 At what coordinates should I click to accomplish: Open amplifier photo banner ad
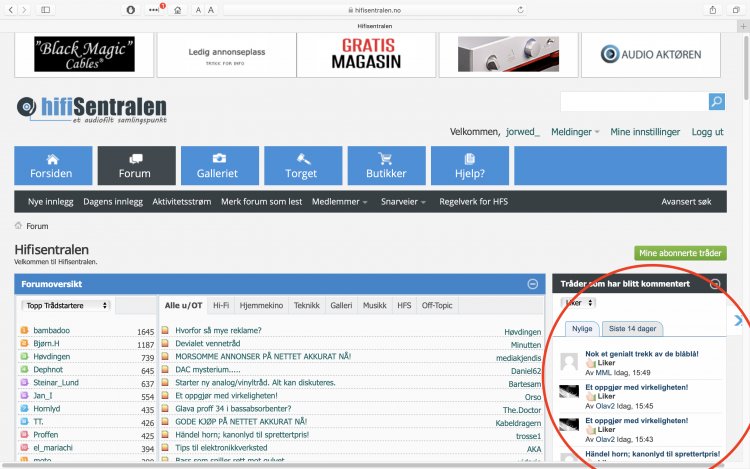coord(508,54)
